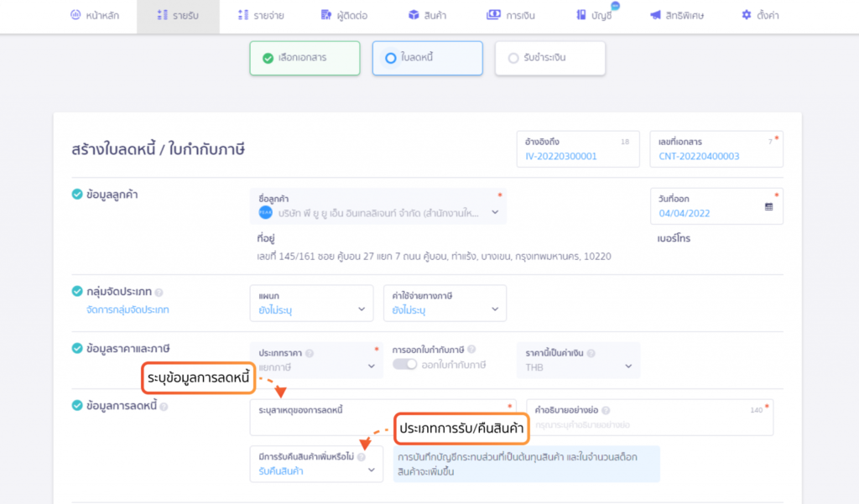Open the การเงิน menu
The height and width of the screenshot is (504, 859).
511,15
